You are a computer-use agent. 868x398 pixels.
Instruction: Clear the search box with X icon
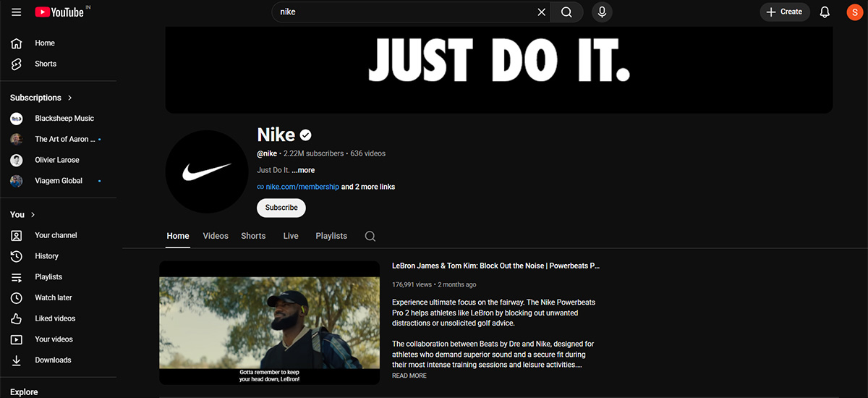pos(542,12)
